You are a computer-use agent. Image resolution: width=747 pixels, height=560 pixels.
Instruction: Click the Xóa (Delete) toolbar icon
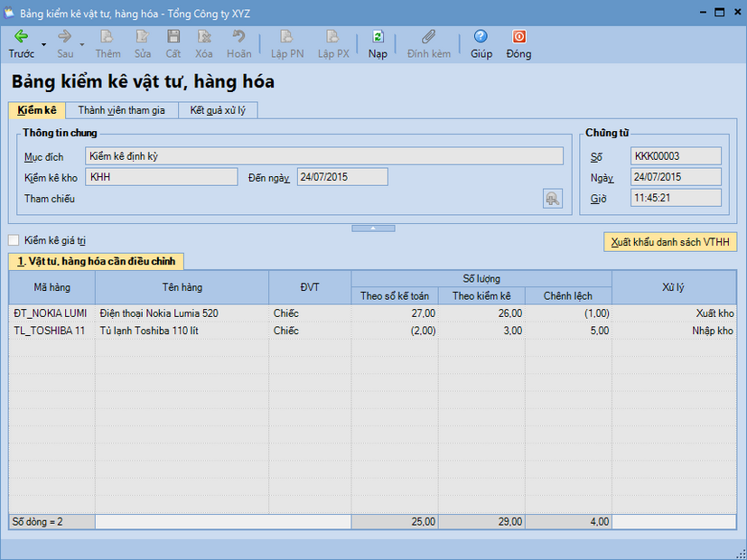[x=204, y=43]
